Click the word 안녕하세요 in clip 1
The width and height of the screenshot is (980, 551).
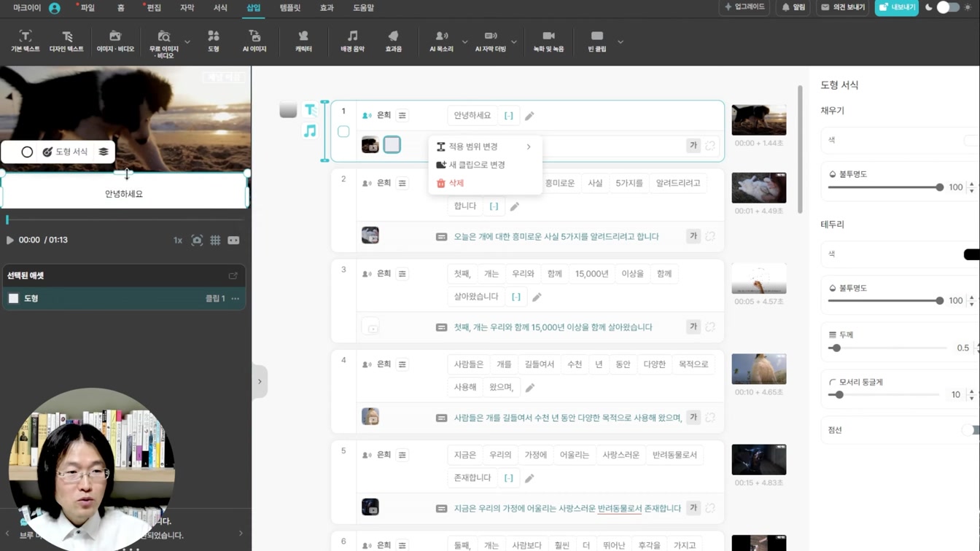[472, 115]
